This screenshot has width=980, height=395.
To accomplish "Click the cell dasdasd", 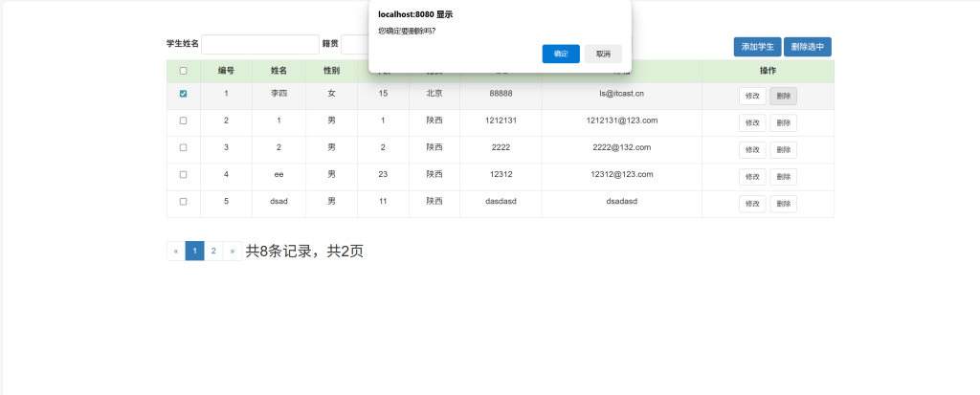I will tap(501, 201).
